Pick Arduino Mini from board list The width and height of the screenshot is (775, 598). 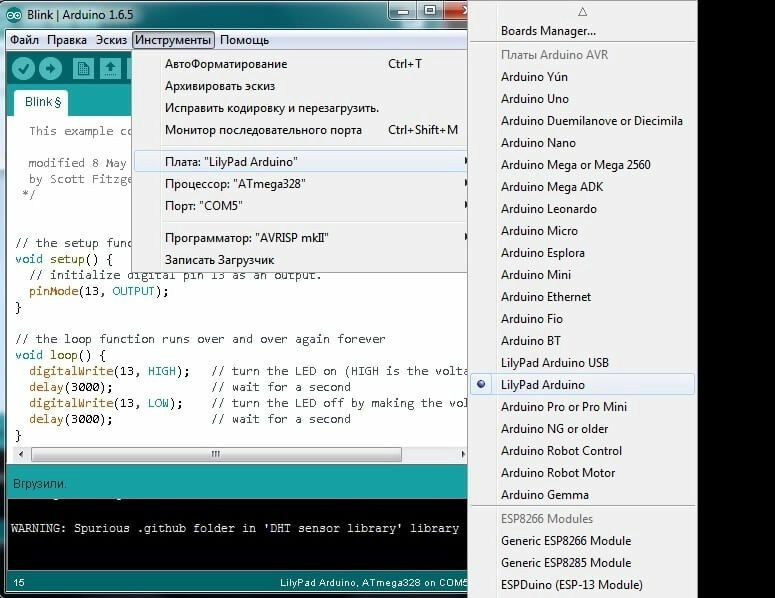tap(583, 275)
